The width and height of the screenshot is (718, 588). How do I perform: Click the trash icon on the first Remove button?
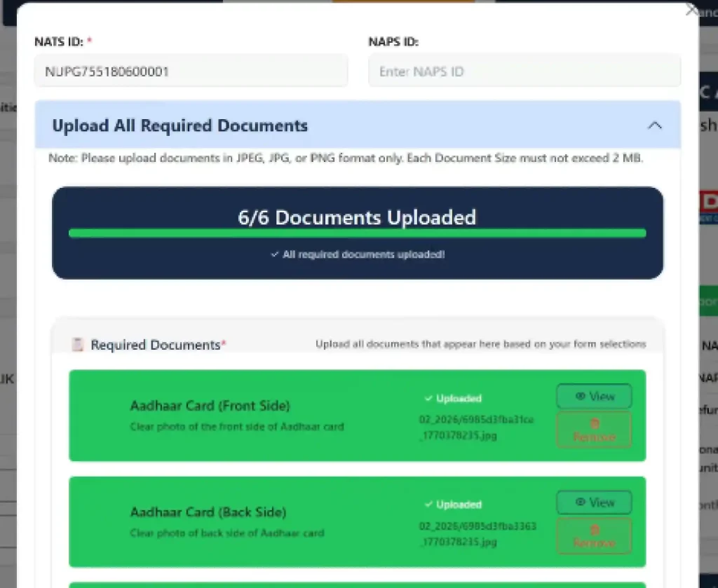(x=594, y=423)
